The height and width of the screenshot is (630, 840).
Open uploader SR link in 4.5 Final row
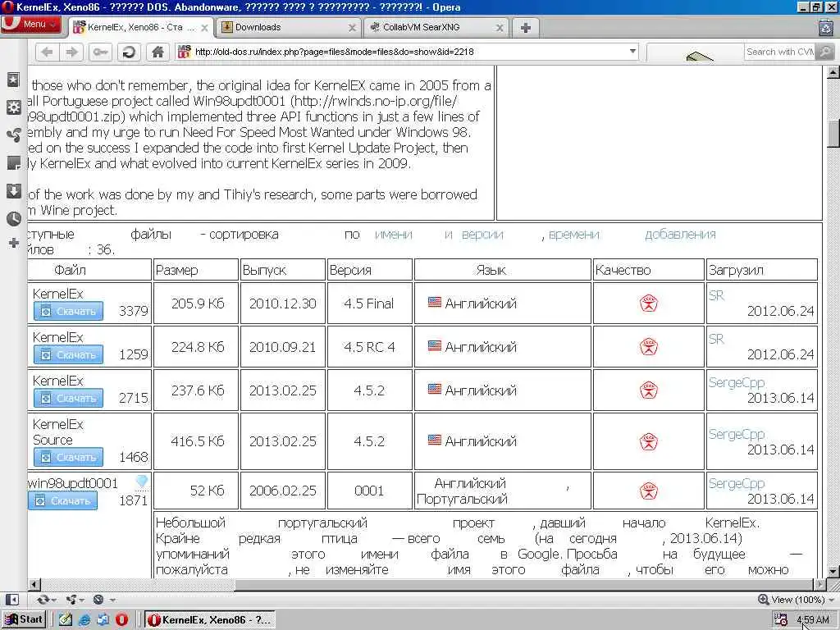716,295
